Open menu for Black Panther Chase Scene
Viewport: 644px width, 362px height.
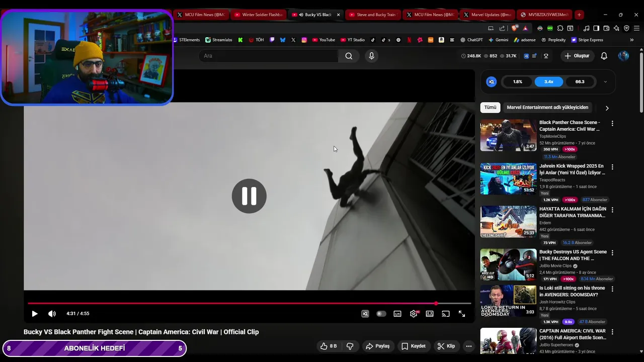[612, 123]
